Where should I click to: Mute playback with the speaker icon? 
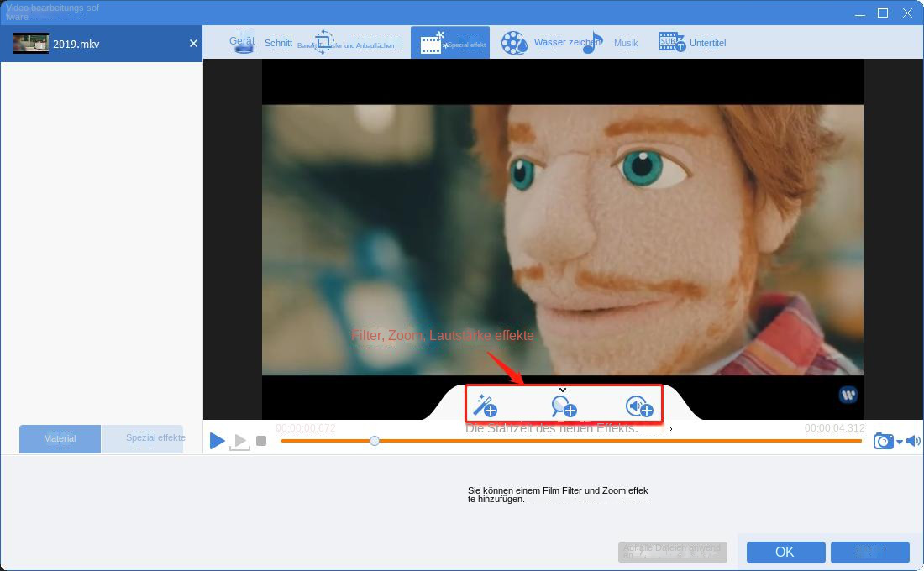coord(914,440)
